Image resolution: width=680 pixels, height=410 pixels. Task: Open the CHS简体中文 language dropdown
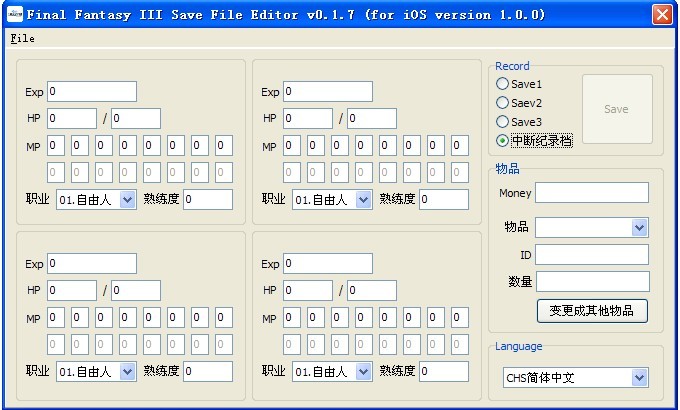(x=576, y=378)
